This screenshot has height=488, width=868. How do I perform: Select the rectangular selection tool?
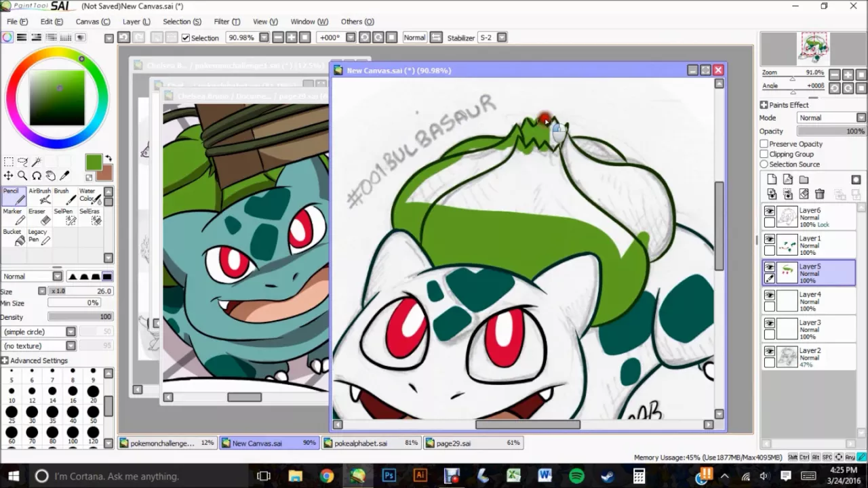click(x=8, y=161)
